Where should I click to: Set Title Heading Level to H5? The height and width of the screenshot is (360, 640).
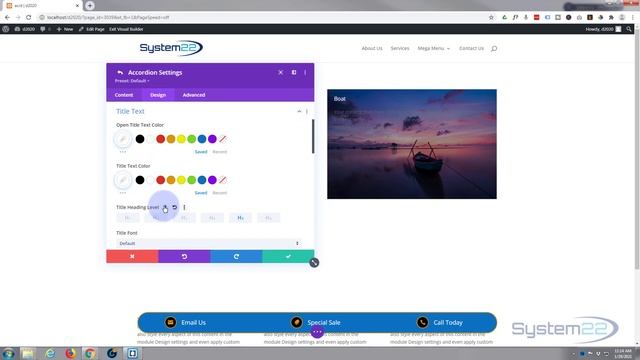coord(240,218)
